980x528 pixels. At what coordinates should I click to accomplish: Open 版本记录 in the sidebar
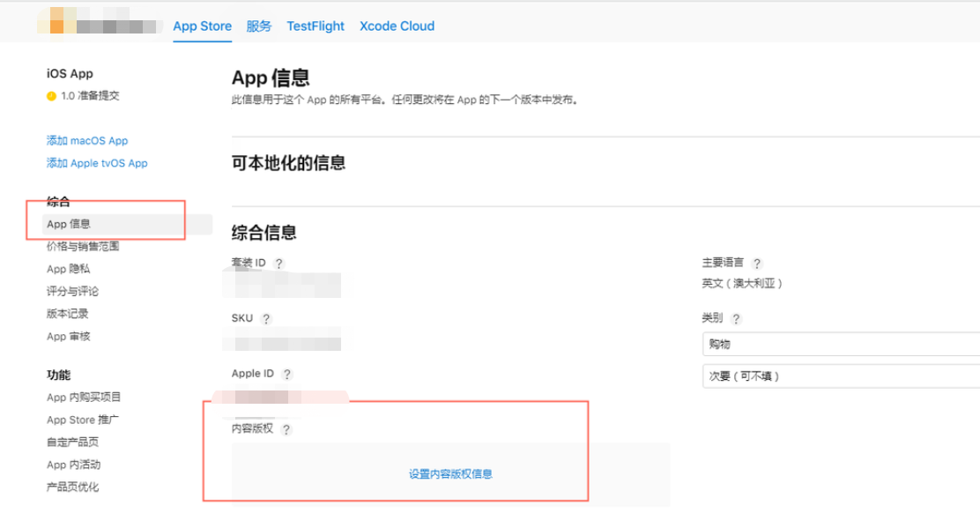68,314
